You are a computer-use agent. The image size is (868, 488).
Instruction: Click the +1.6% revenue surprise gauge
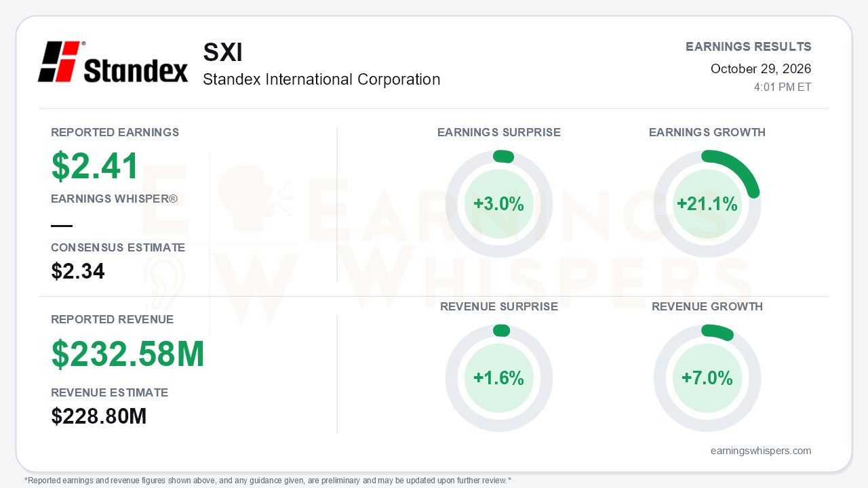pyautogui.click(x=499, y=378)
